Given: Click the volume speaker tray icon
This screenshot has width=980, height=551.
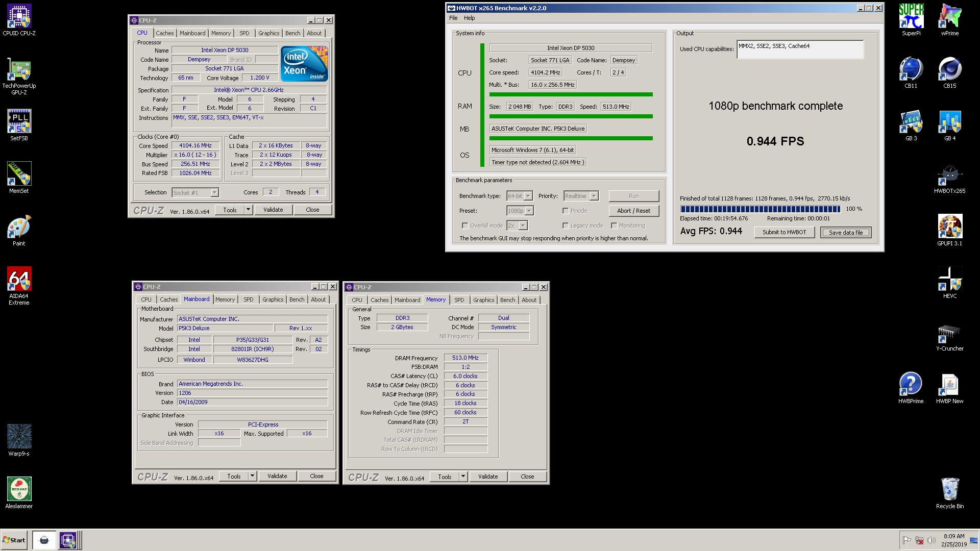Looking at the screenshot, I should coord(932,540).
